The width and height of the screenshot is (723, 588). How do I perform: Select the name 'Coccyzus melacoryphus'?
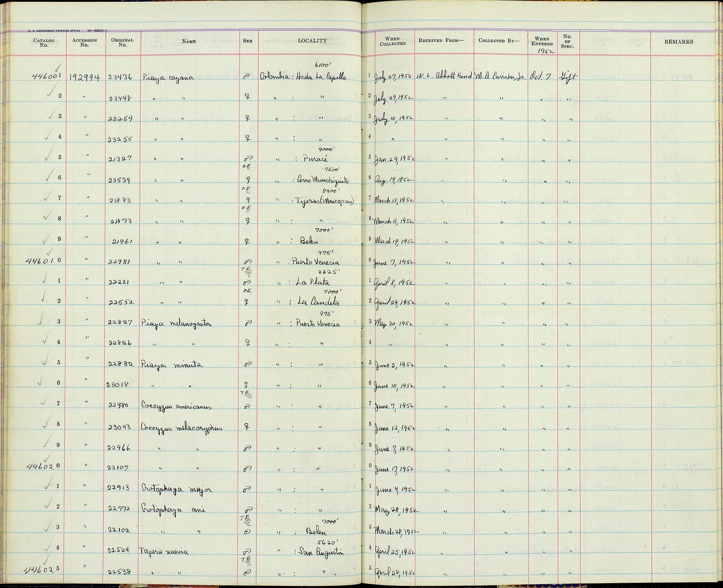182,428
